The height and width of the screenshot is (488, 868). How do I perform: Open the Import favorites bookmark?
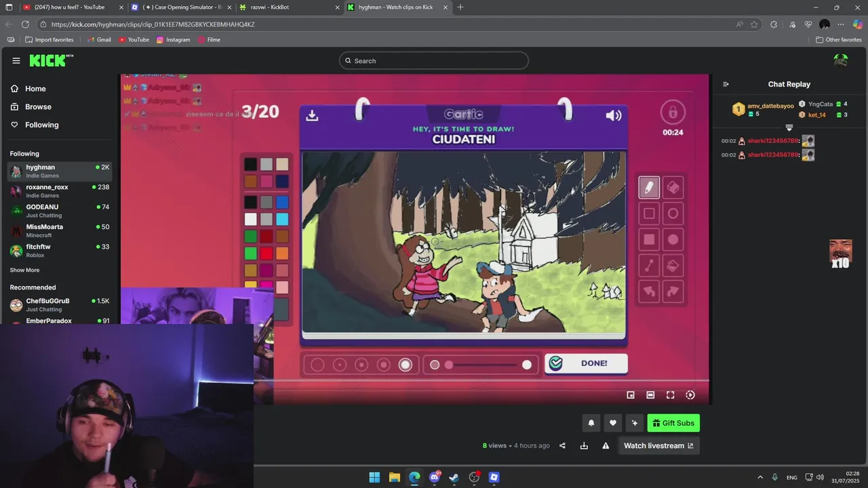pyautogui.click(x=49, y=39)
